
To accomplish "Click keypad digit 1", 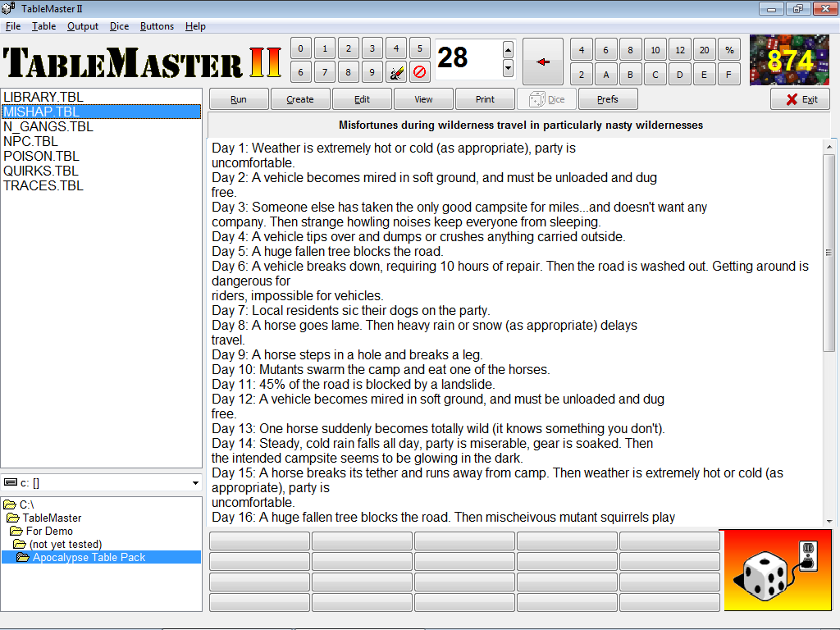I will point(325,48).
